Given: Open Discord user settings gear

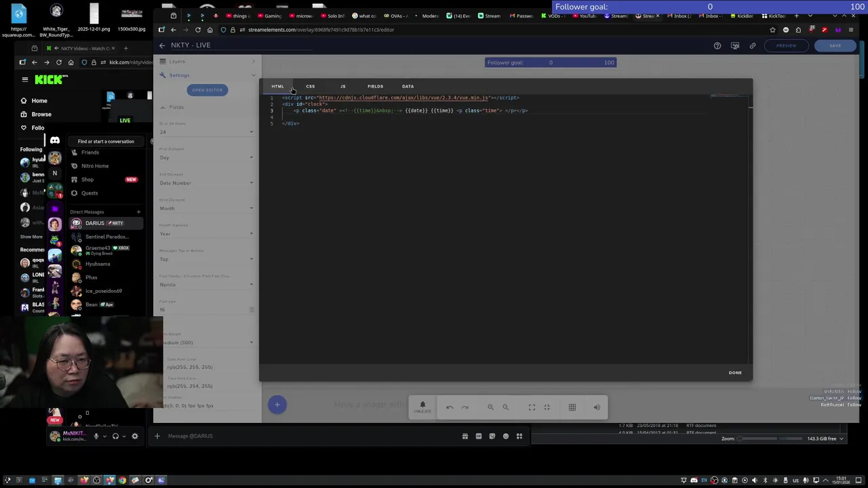Looking at the screenshot, I should [134, 436].
